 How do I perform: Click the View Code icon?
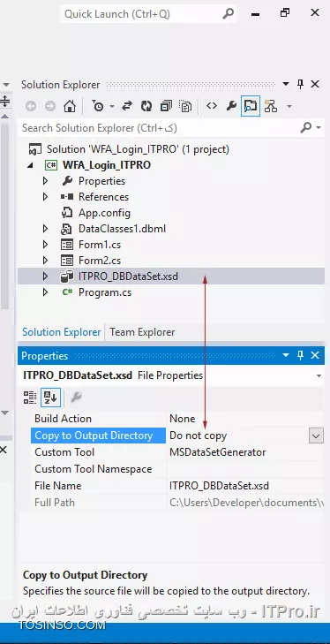pyautogui.click(x=212, y=106)
